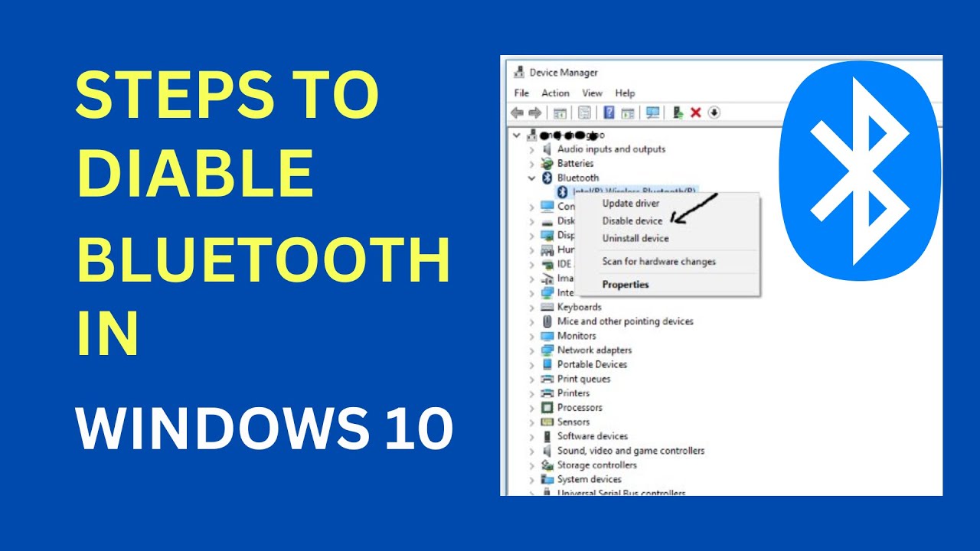Select 'Sound, video and game controllers' label
This screenshot has width=980, height=551.
pos(631,451)
